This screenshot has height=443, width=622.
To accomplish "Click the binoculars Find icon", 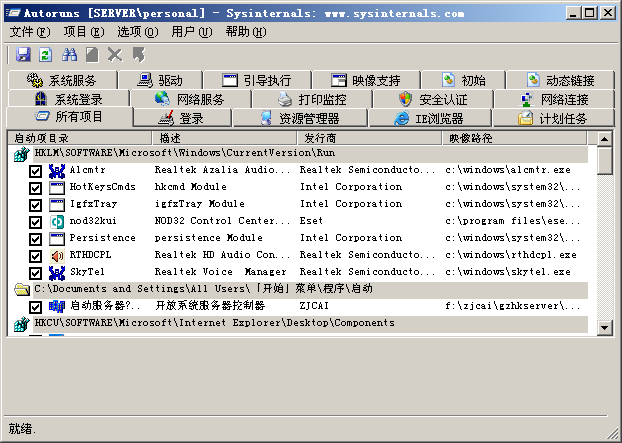I will [x=69, y=54].
